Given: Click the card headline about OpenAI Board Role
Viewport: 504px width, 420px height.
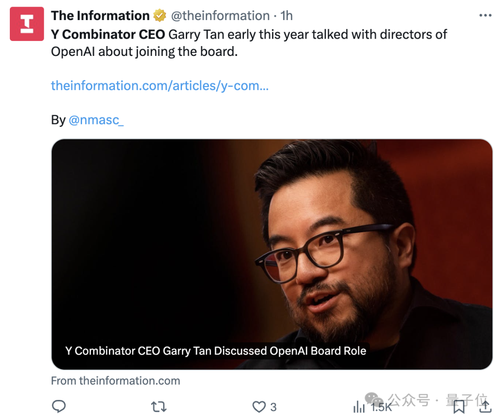Looking at the screenshot, I should click(216, 351).
